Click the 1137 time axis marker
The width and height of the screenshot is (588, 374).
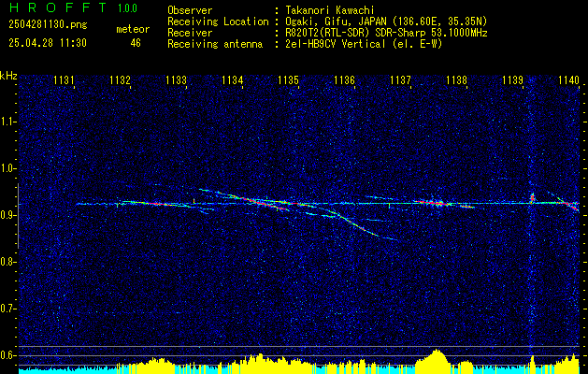point(400,80)
